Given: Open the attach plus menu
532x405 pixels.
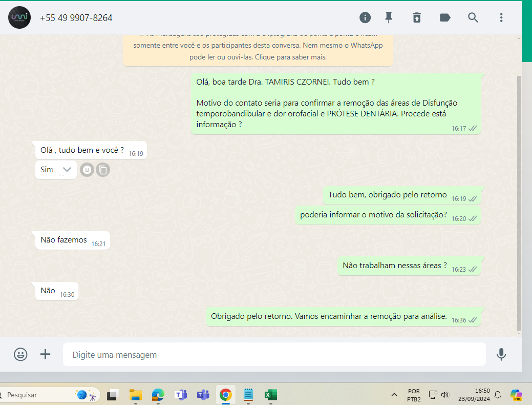Looking at the screenshot, I should click(45, 354).
